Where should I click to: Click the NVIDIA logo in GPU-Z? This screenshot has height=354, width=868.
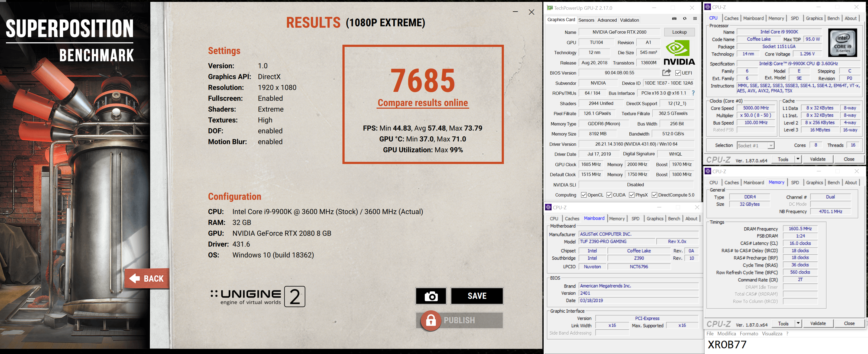pos(679,53)
